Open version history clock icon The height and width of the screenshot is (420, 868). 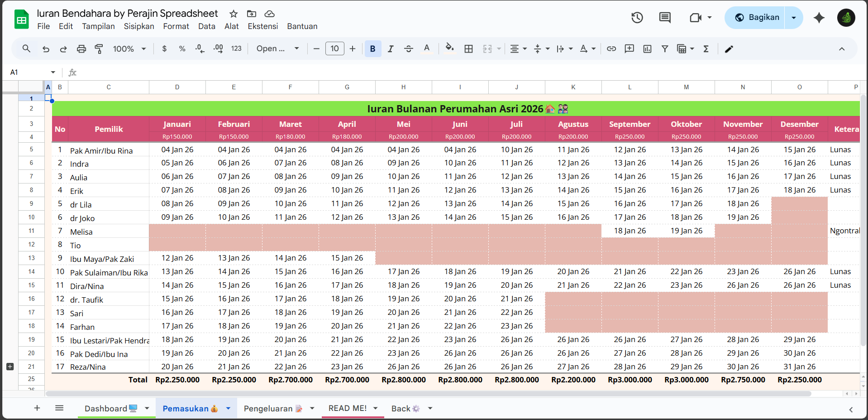coord(637,18)
